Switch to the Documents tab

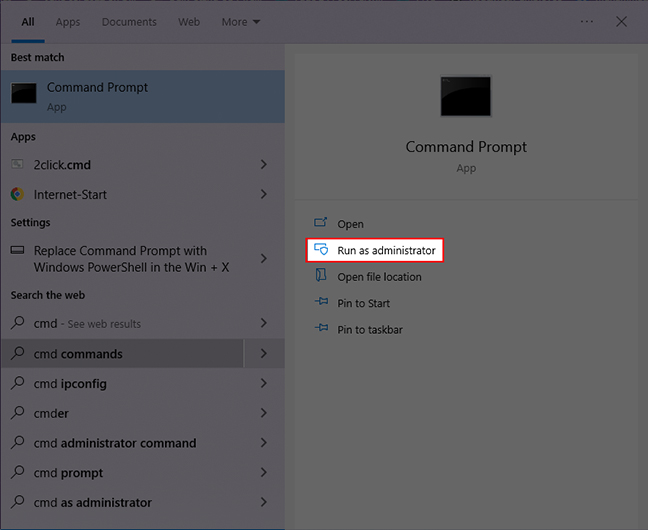(129, 21)
